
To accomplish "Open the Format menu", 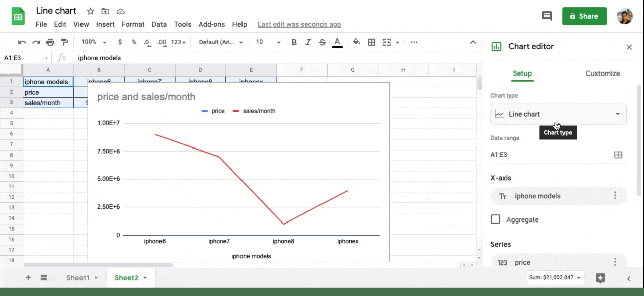I will [x=133, y=24].
